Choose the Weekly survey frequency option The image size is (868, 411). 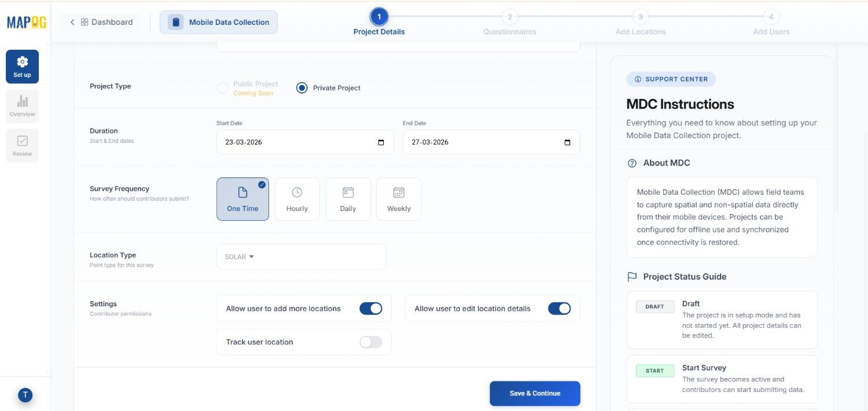click(399, 199)
